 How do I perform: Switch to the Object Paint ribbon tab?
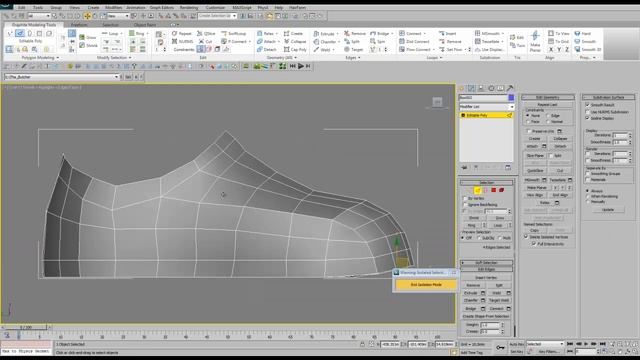[x=145, y=25]
